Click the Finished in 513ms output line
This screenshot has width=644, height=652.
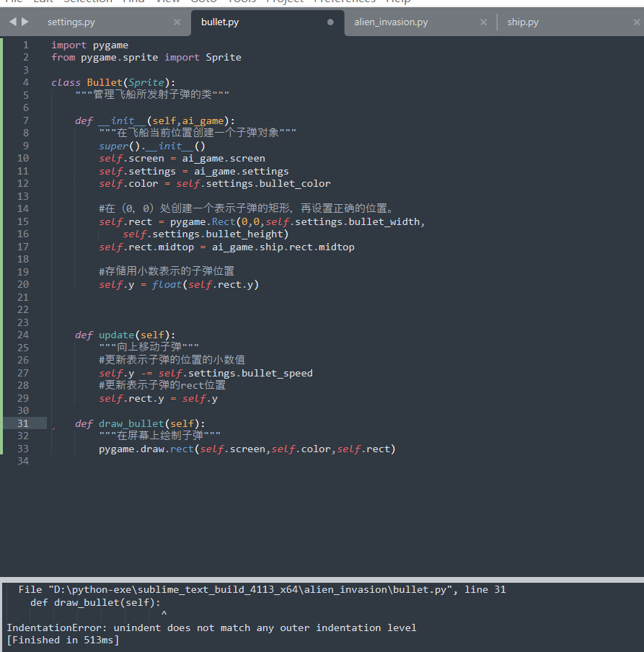(x=63, y=640)
